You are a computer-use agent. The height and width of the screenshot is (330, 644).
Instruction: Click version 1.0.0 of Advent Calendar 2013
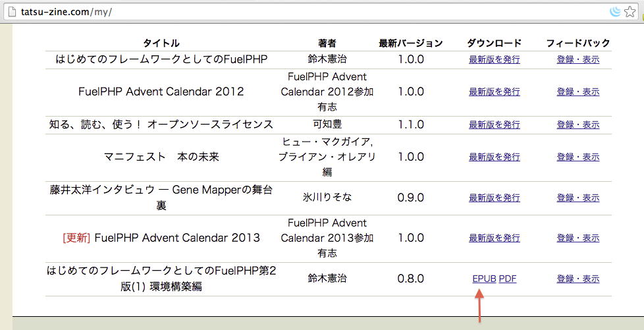(x=411, y=238)
